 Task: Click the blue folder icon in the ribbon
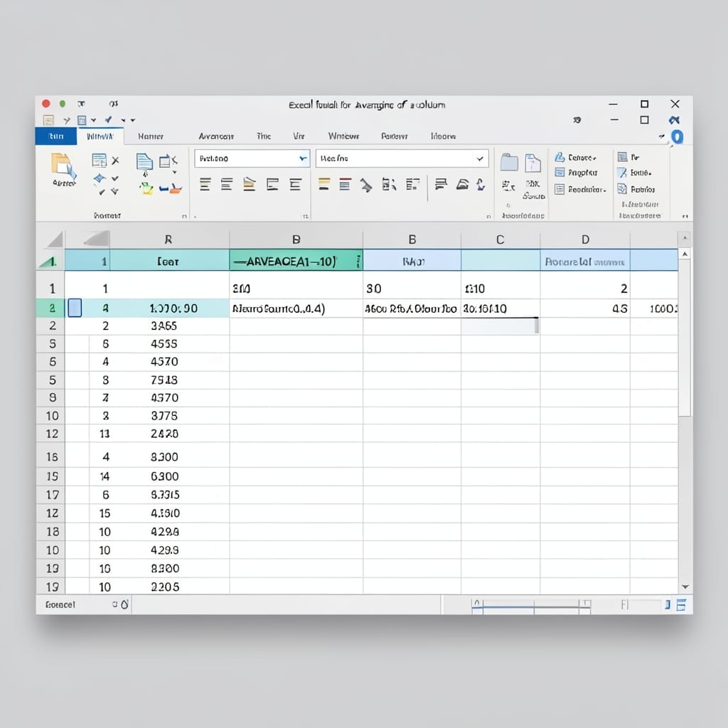point(509,163)
